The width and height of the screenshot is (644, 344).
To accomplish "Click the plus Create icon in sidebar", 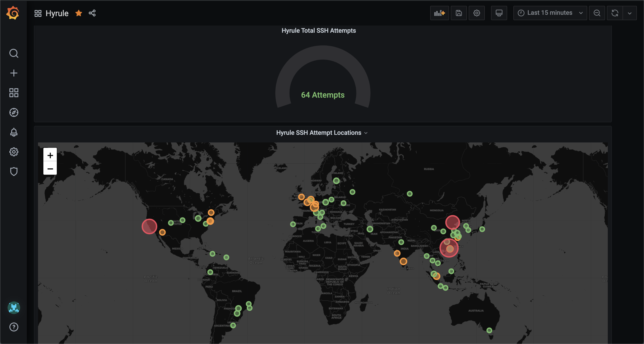I will [x=14, y=73].
